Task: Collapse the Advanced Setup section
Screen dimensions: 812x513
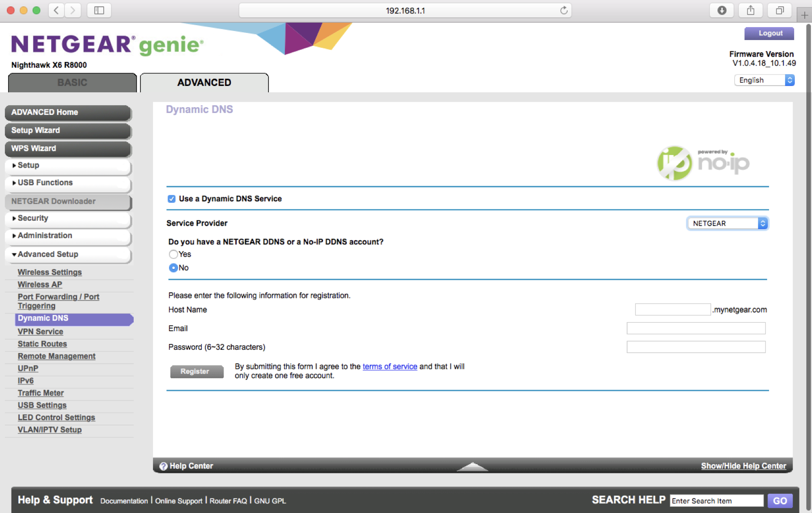Action: (x=68, y=255)
